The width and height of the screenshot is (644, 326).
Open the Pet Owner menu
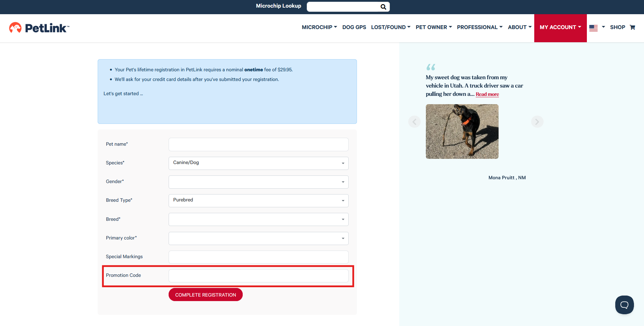[x=434, y=27]
